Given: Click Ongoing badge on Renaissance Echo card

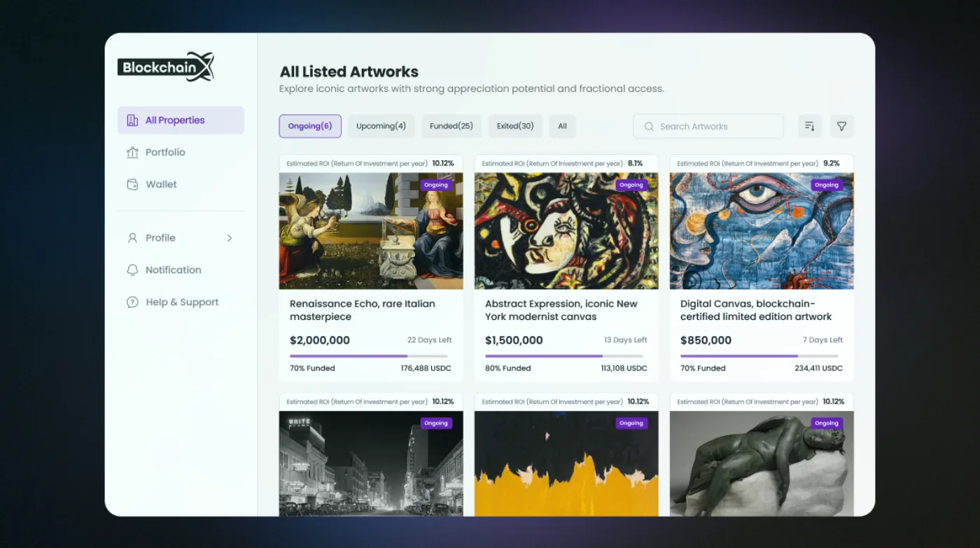Looking at the screenshot, I should point(436,185).
